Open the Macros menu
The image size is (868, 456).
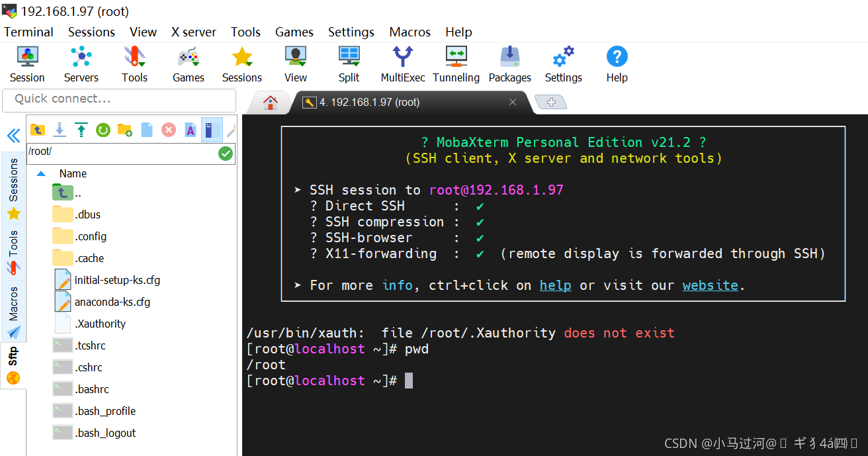click(x=410, y=32)
